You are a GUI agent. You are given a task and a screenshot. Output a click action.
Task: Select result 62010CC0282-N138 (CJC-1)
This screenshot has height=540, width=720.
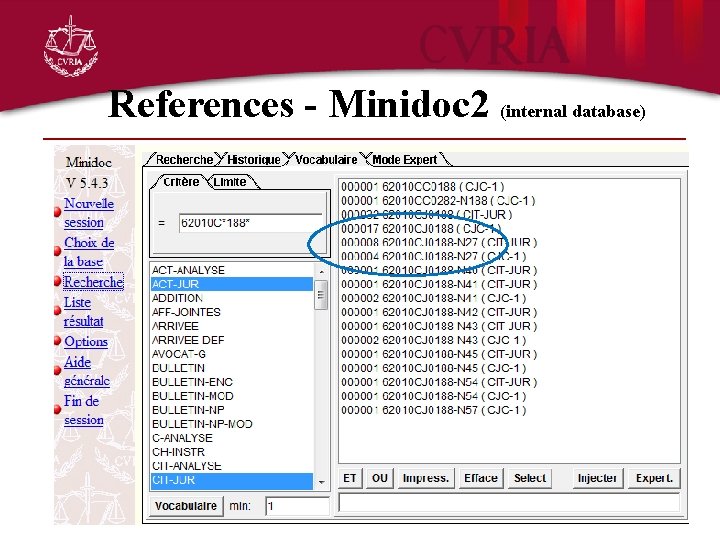click(x=438, y=201)
